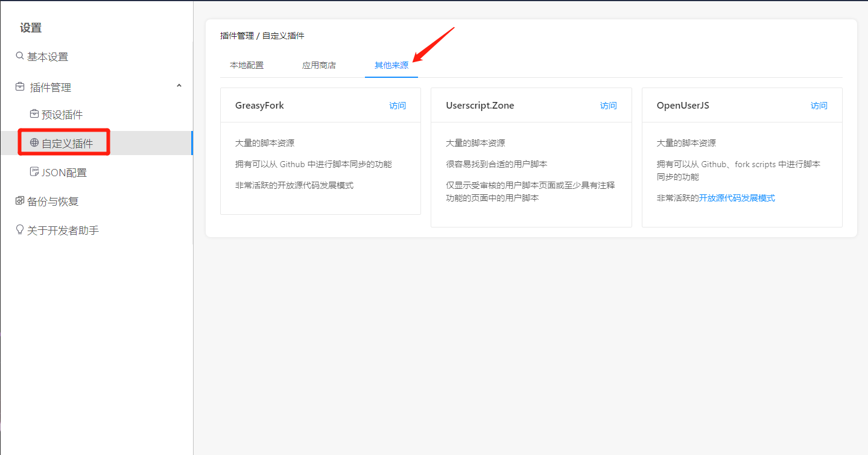Click 大量的脚本资源 text in Userscript.Zone card
Viewport: 868px width, 455px height.
(475, 143)
